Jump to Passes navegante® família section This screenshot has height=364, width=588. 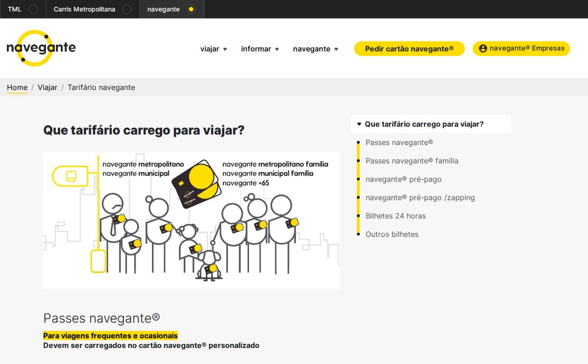(x=412, y=161)
